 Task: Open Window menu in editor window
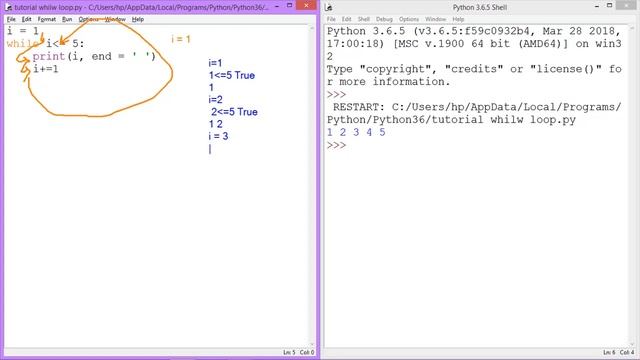tap(115, 19)
